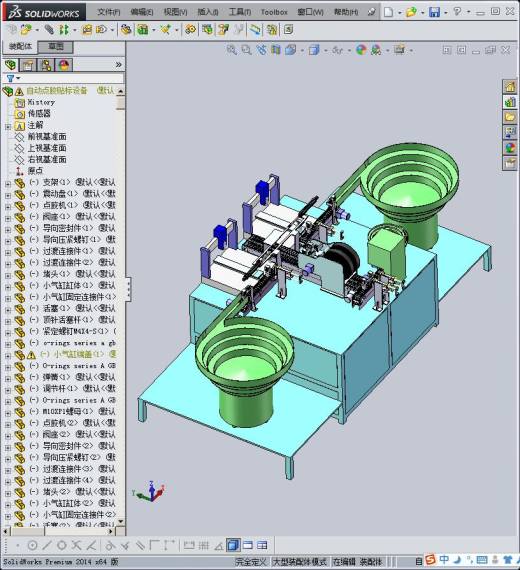Open the Save button dropdown arrow
520x570 pixels.
[445, 12]
